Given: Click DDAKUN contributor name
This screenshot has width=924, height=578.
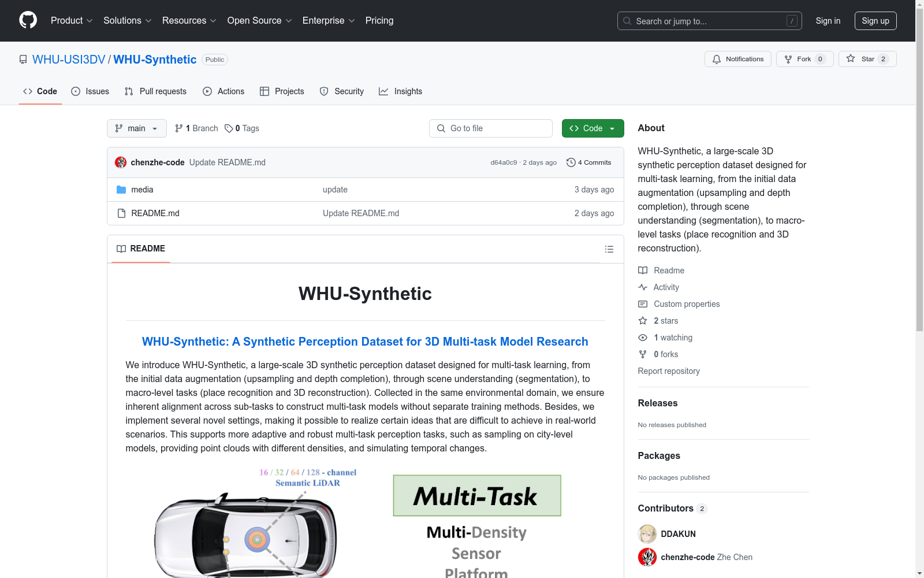Looking at the screenshot, I should [678, 534].
